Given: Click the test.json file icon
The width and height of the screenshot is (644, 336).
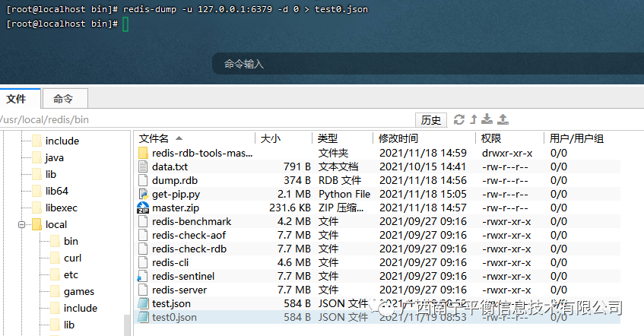Looking at the screenshot, I should (143, 303).
